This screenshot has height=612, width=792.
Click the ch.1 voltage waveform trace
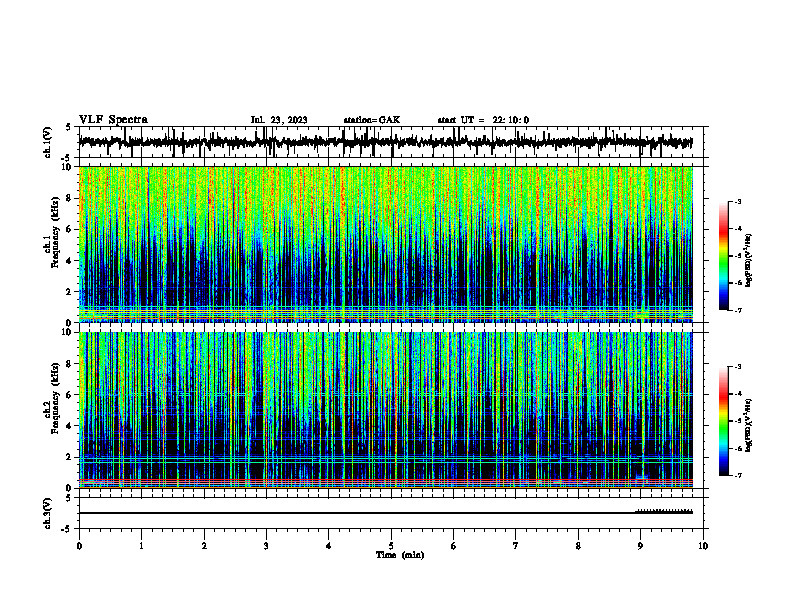(x=385, y=142)
